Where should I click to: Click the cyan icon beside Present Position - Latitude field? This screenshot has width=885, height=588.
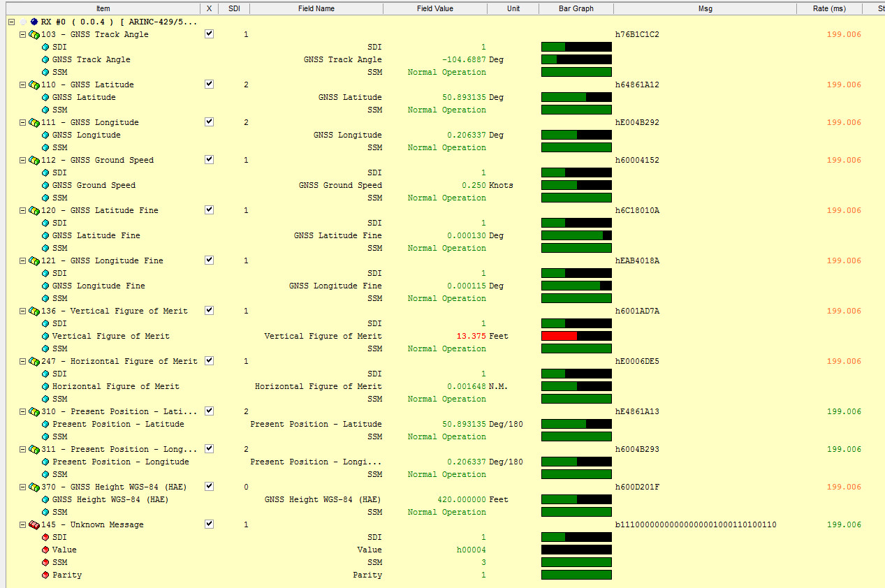[45, 424]
